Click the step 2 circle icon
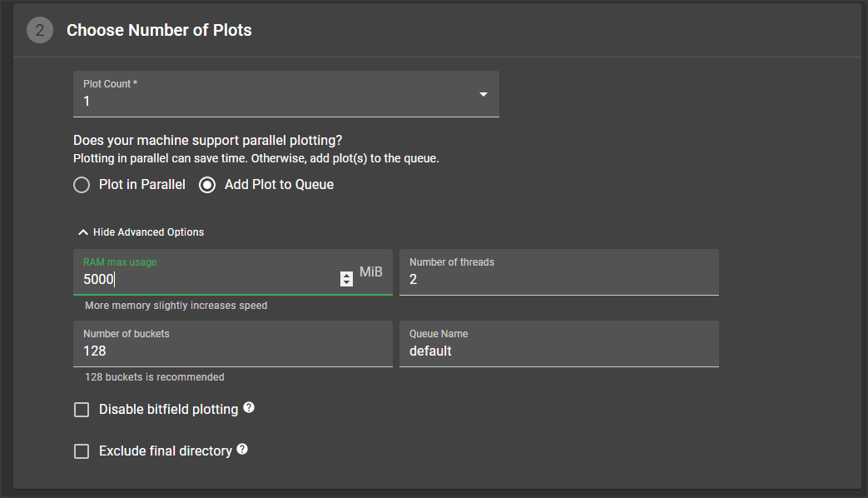The image size is (868, 498). (39, 31)
